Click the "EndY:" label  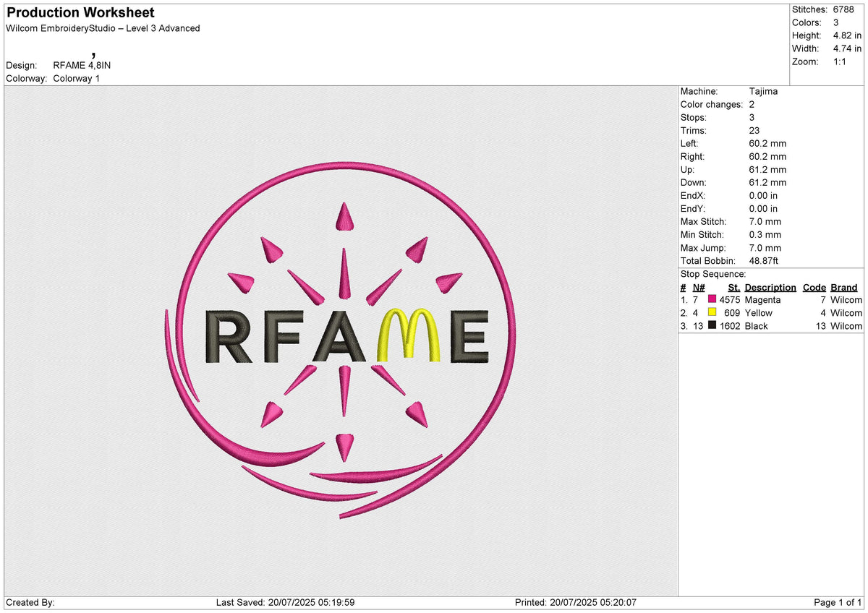[x=694, y=209]
